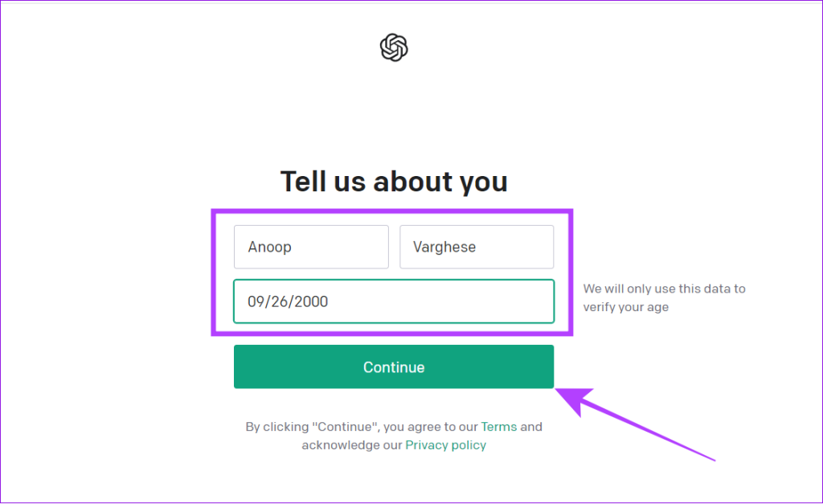Open the Terms link

(x=498, y=427)
